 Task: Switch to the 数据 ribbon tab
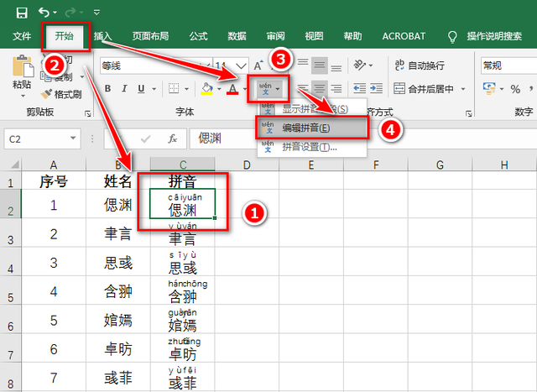point(237,36)
